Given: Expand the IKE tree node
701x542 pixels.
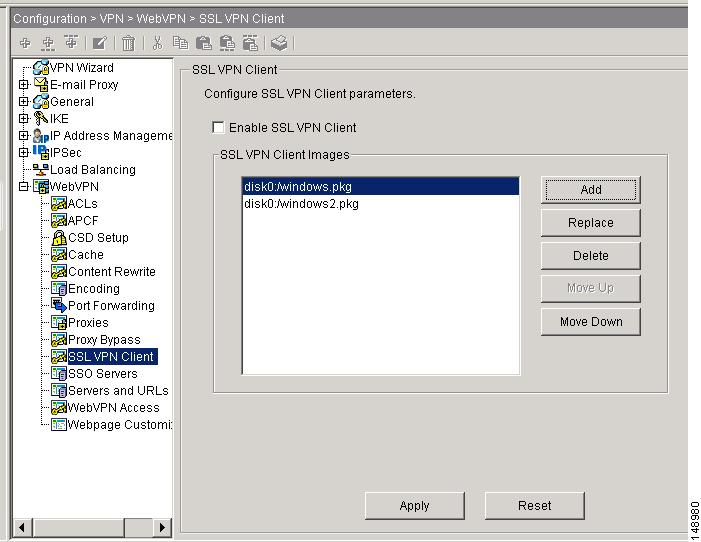Looking at the screenshot, I should (x=23, y=119).
